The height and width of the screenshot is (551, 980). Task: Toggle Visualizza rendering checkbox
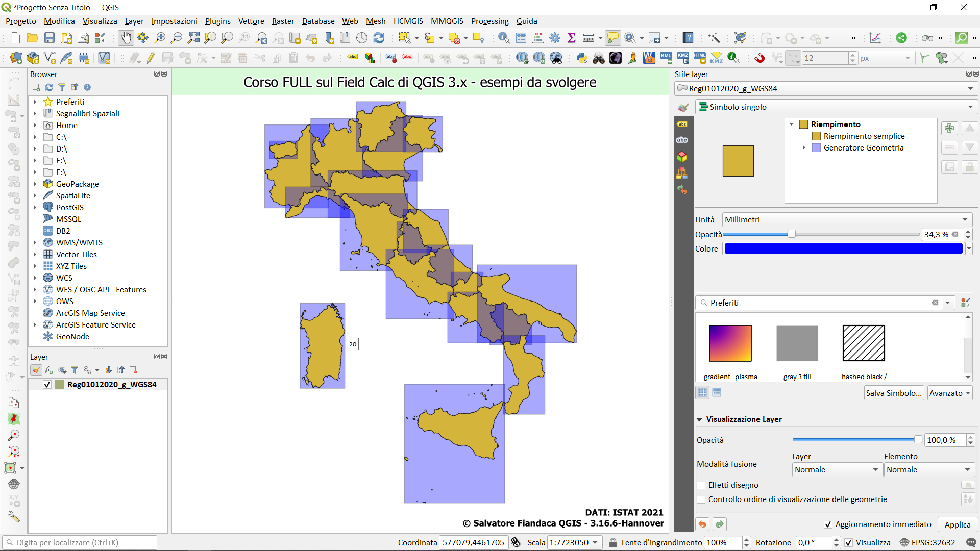click(848, 542)
